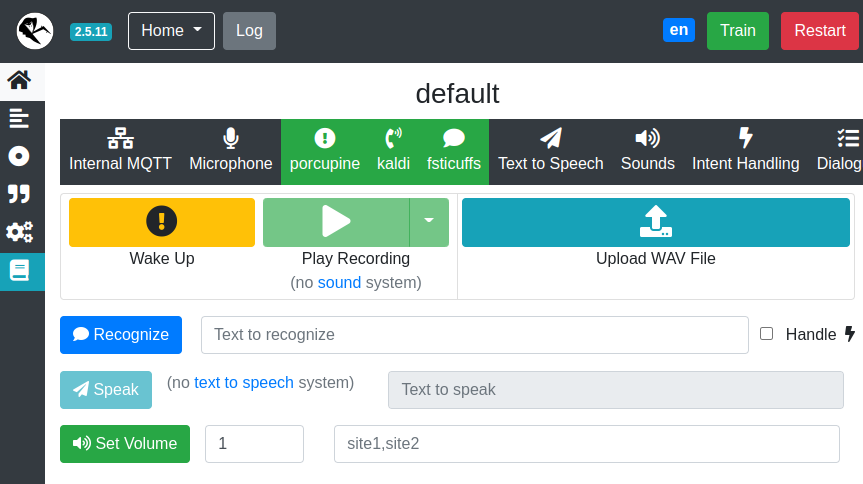Image resolution: width=863 pixels, height=484 pixels.
Task: Open the Words page disc icon
Action: 19,156
